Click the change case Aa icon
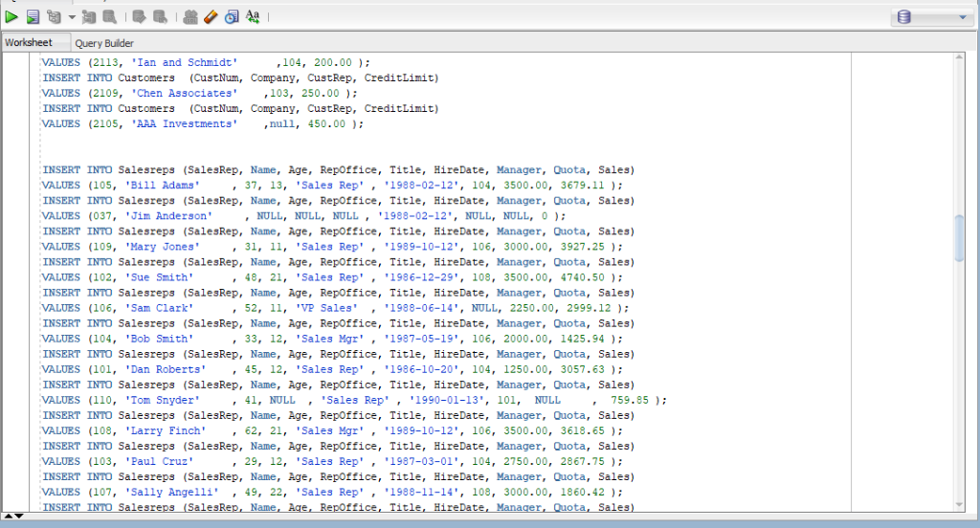Image resolution: width=980 pixels, height=528 pixels. click(253, 17)
